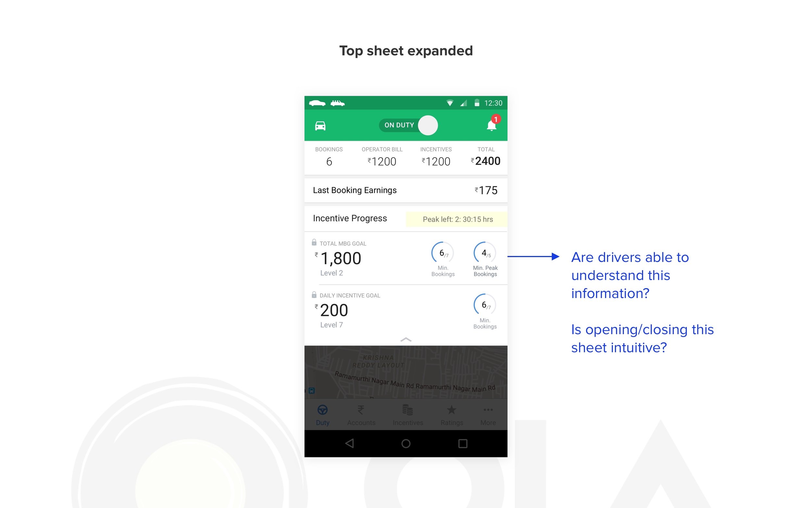Tap the 6/7 Min. Bookings ring in Daily Incentive Goal
The image size is (812, 508).
coord(485,305)
